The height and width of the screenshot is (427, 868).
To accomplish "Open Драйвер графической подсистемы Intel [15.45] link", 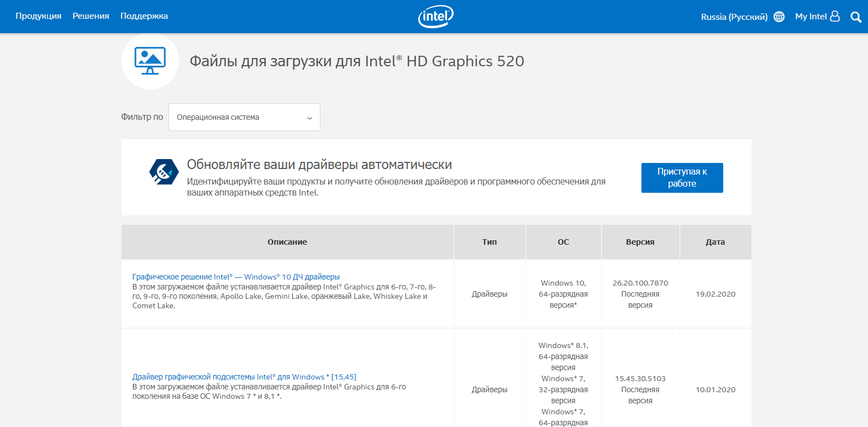I will click(244, 377).
